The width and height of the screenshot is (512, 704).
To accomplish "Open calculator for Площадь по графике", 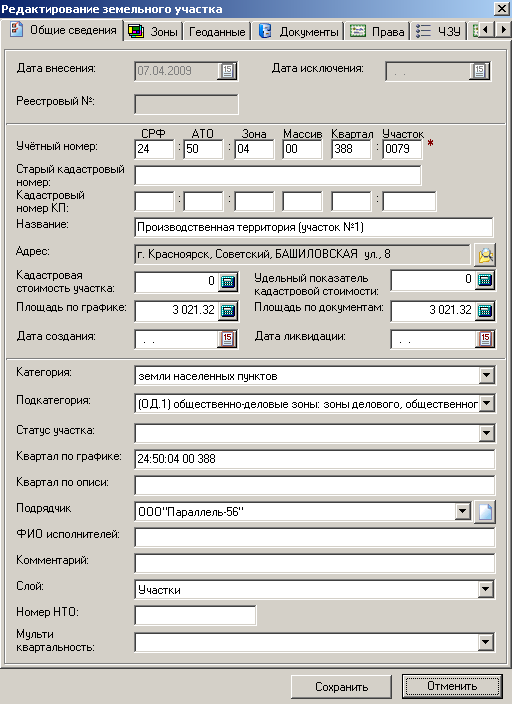I will pyautogui.click(x=228, y=310).
